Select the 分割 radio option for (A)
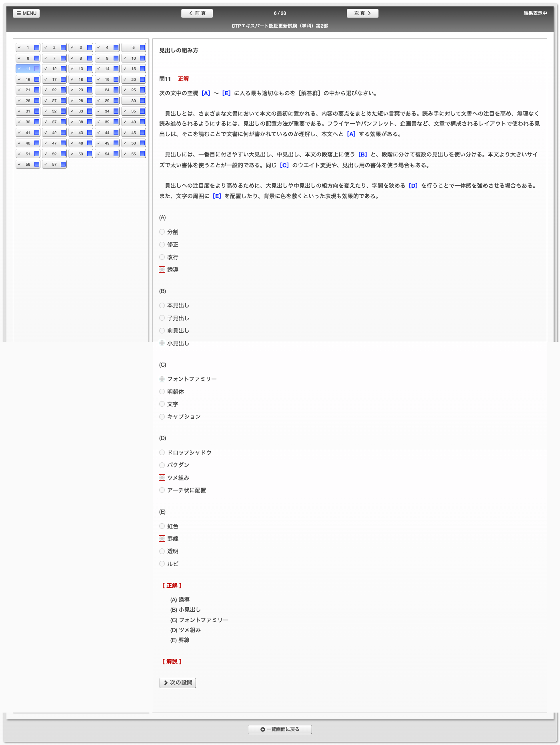This screenshot has width=560, height=745. (162, 232)
